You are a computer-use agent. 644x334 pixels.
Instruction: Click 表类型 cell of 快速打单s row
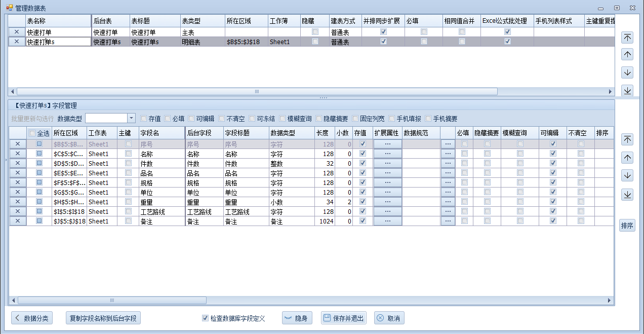202,42
